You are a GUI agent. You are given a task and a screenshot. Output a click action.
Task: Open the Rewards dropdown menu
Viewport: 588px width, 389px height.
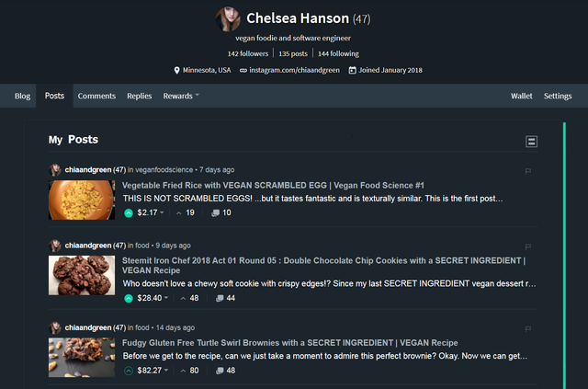click(x=181, y=97)
